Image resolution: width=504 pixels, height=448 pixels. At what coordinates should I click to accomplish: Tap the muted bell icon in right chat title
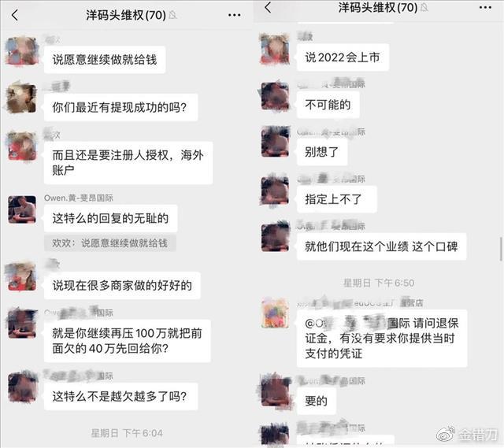[424, 7]
